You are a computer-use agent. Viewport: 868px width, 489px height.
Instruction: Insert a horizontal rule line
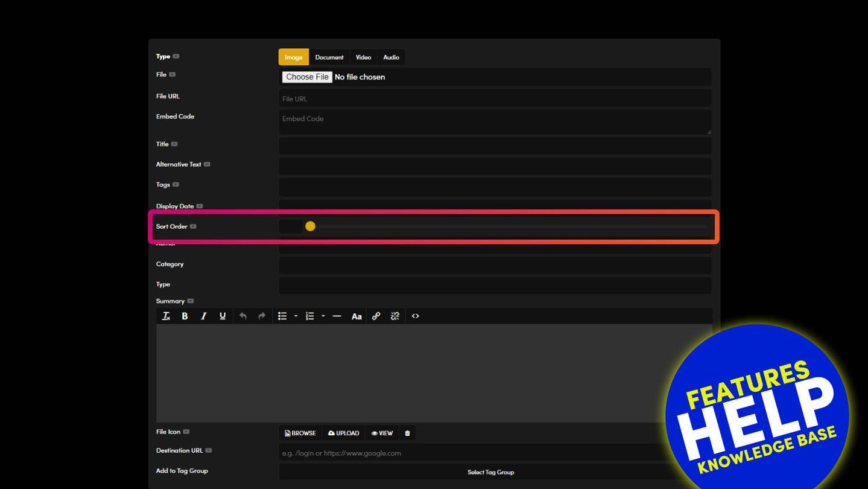[x=337, y=316]
